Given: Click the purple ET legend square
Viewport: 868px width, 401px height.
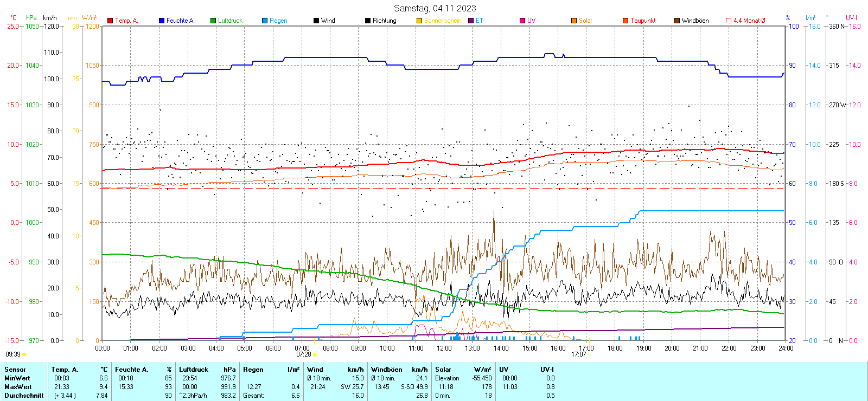Looking at the screenshot, I should (471, 21).
